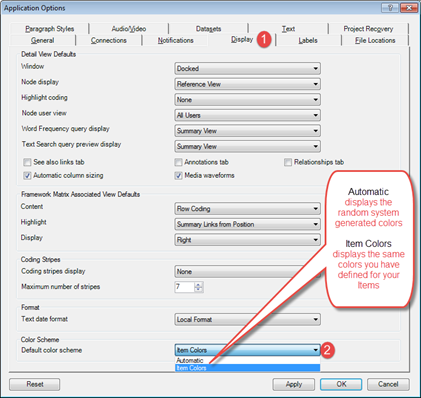Collapse the Default color scheme dropdown

click(247, 350)
